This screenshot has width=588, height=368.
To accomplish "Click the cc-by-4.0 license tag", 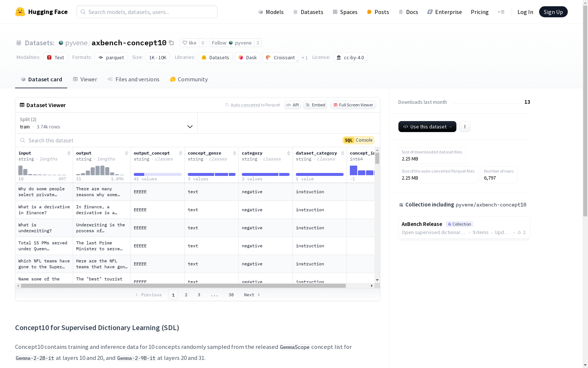I will click(351, 57).
